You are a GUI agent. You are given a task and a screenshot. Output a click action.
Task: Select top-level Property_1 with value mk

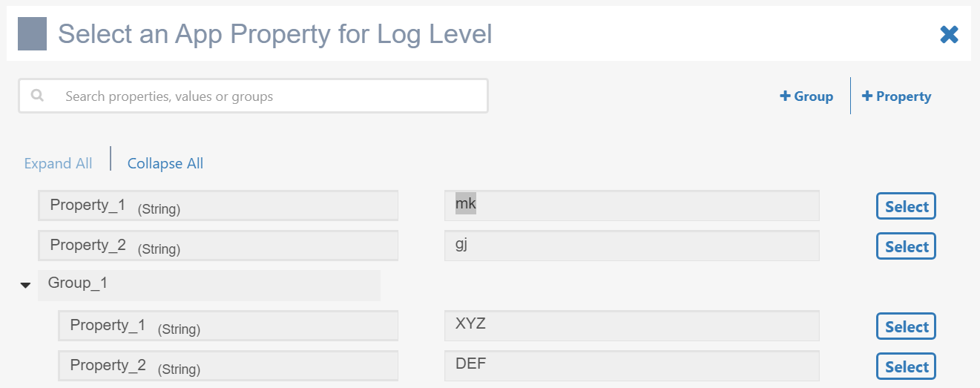pos(906,207)
